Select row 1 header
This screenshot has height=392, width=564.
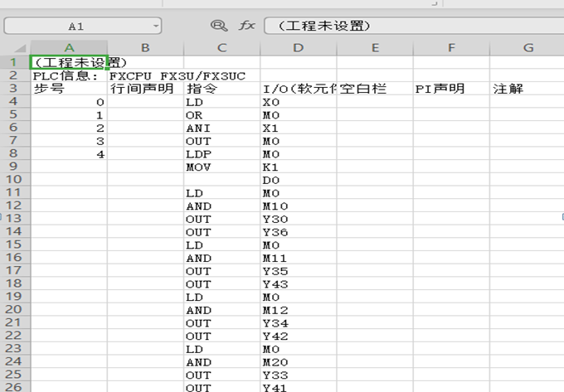[15, 62]
